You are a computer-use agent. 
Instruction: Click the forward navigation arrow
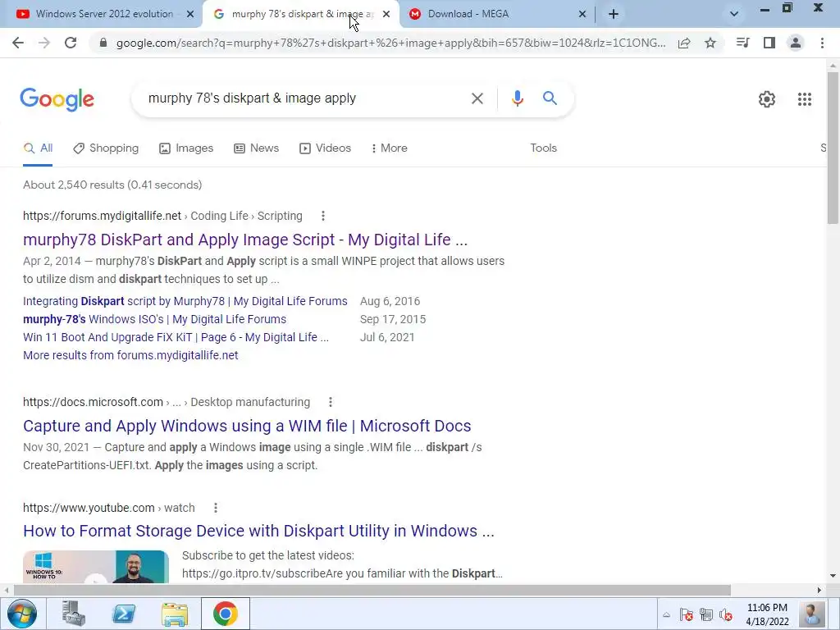(44, 43)
